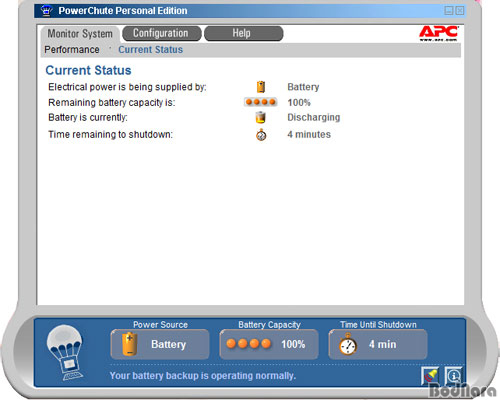The height and width of the screenshot is (400, 500).
Task: Select the Current Status sub-tab
Action: (151, 50)
